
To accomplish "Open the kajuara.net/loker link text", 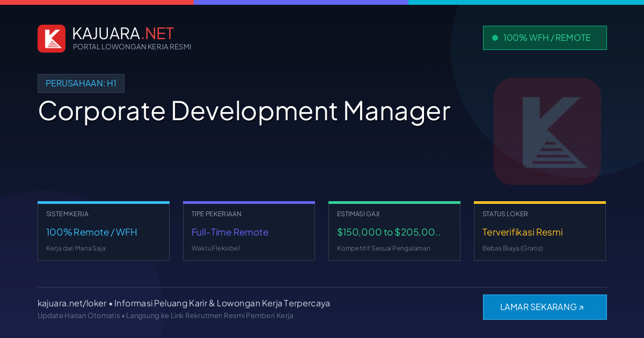I will [x=72, y=303].
